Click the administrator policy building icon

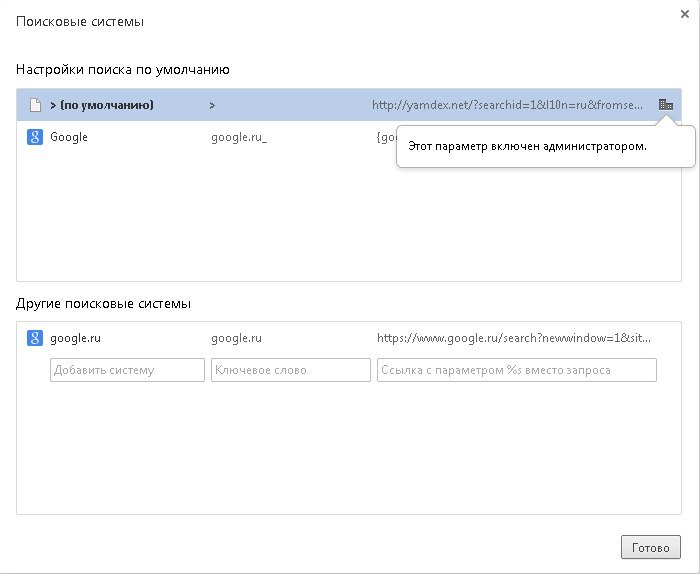tap(665, 104)
